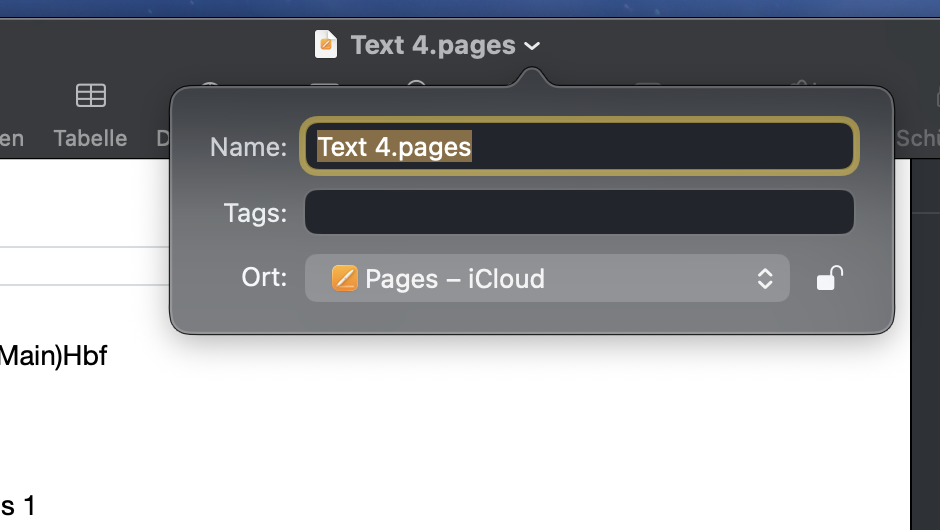
Task: Click the Name: label in popover
Action: pos(248,147)
